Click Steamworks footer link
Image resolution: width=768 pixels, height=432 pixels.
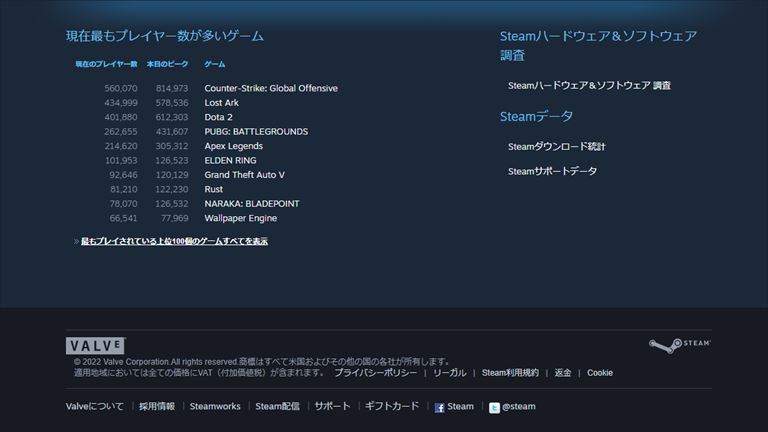[215, 407]
